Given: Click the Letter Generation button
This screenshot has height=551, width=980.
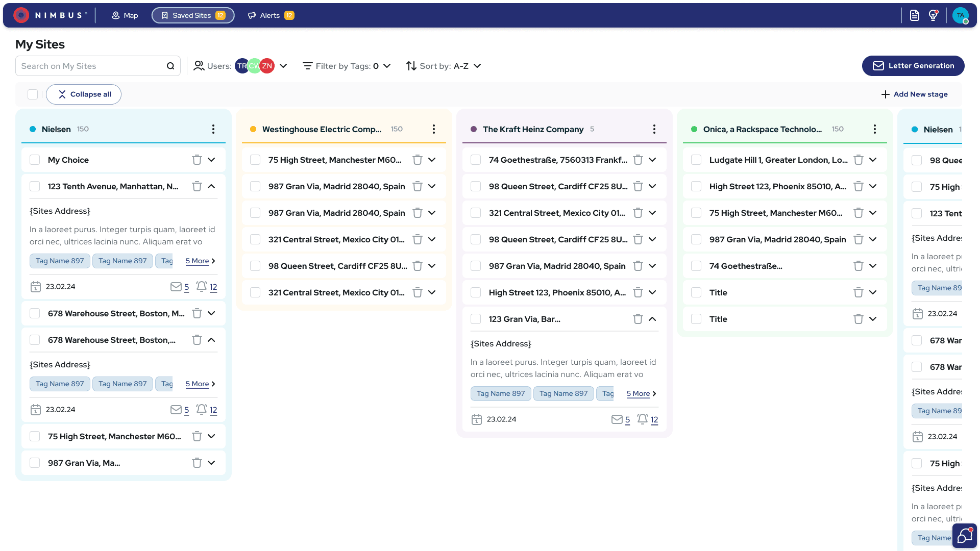Looking at the screenshot, I should tap(913, 66).
